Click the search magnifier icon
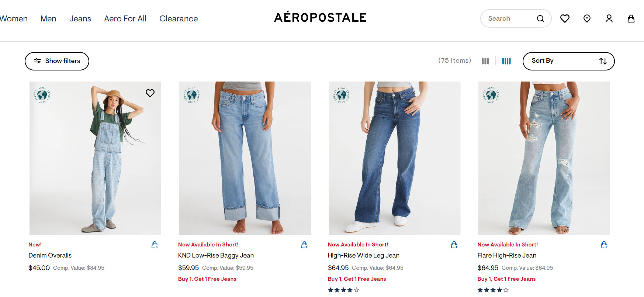Viewport: 644px width, 297px height. pos(540,18)
